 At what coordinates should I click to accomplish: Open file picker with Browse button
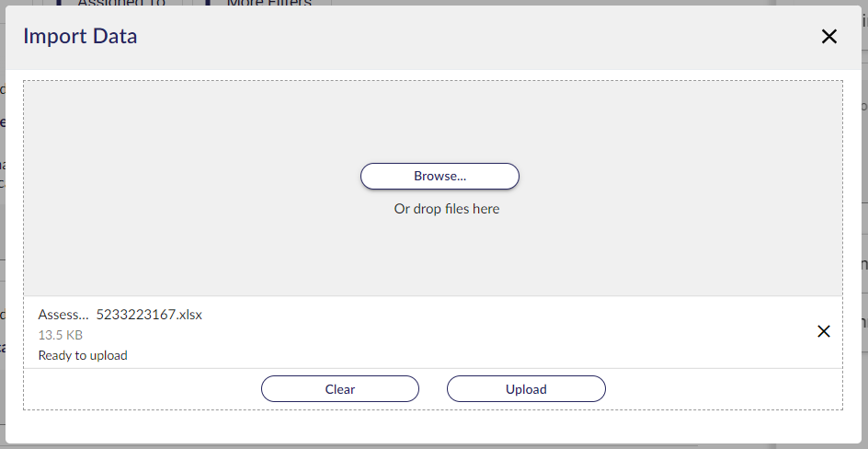pyautogui.click(x=440, y=176)
